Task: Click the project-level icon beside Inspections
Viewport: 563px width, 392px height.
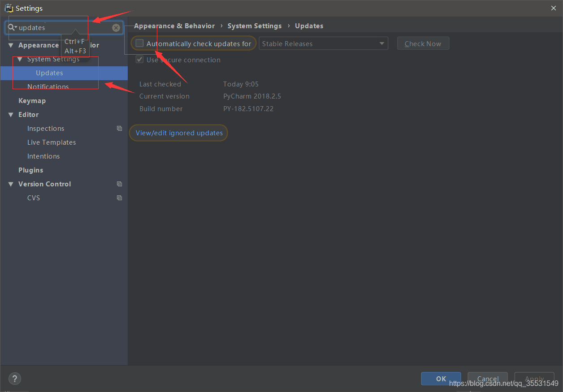Action: click(119, 129)
